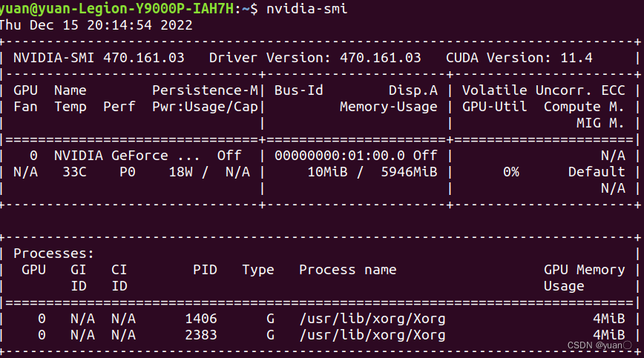
Task: Click the GI ID column header
Action: (x=79, y=278)
